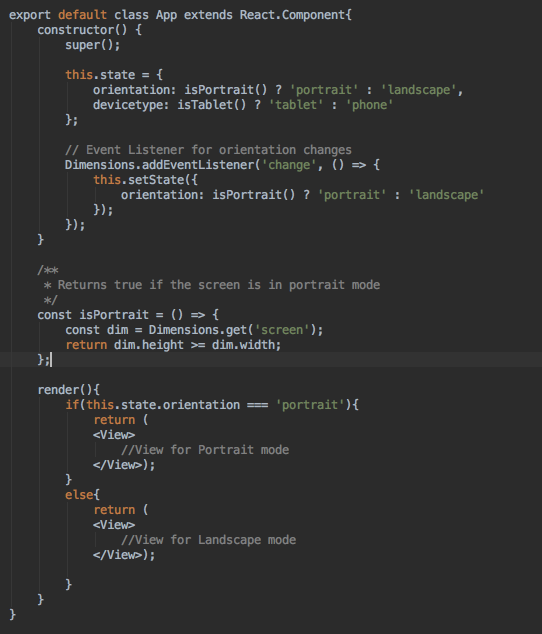Click the 'landscape' string in this.state initializer
This screenshot has height=634, width=542.
419,90
